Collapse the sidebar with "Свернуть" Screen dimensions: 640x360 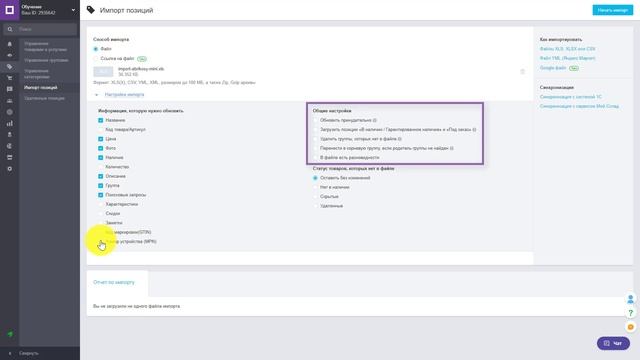29,353
